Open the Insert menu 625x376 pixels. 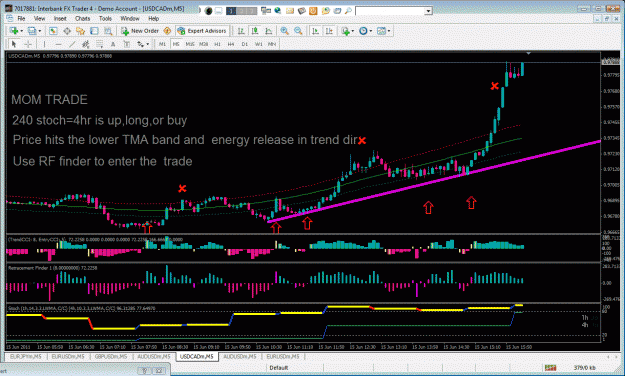[60, 18]
